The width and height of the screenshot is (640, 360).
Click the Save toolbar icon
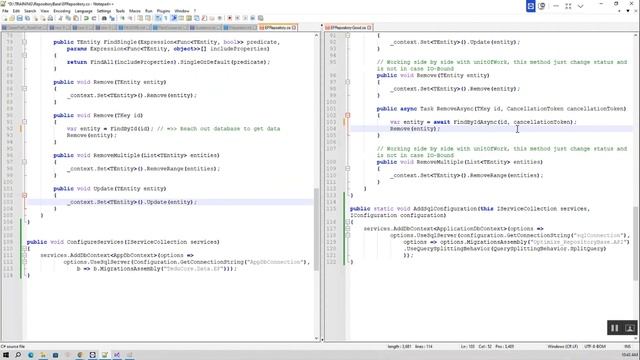pos(20,18)
